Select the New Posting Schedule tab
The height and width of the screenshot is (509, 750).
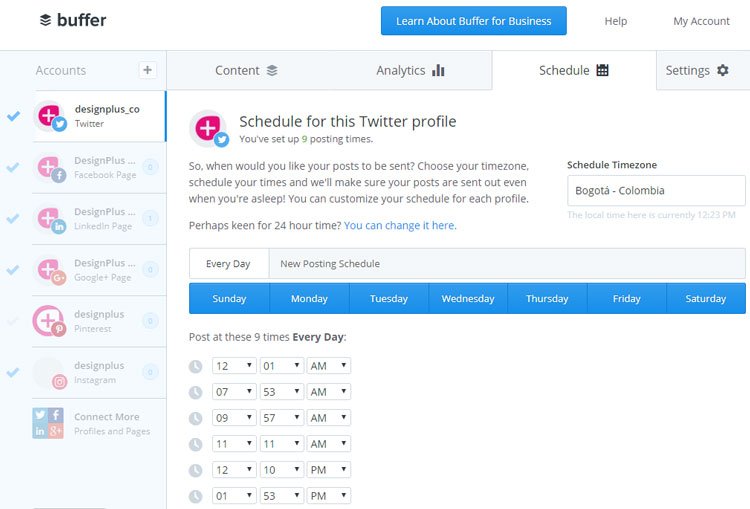(x=330, y=264)
